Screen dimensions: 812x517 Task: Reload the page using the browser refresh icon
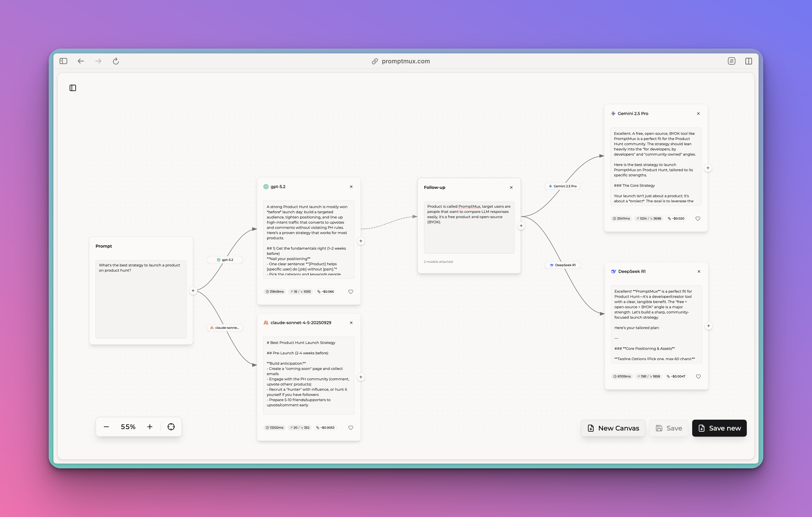click(x=116, y=61)
